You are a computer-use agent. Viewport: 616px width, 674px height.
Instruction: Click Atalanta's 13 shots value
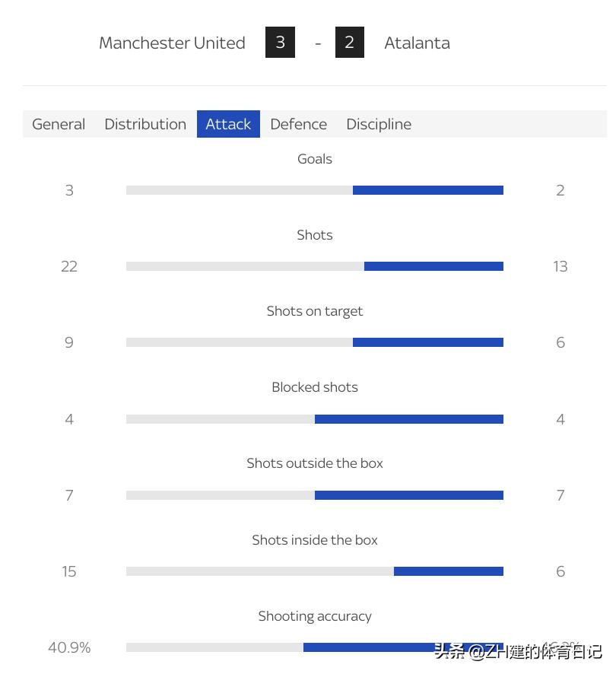click(x=560, y=266)
